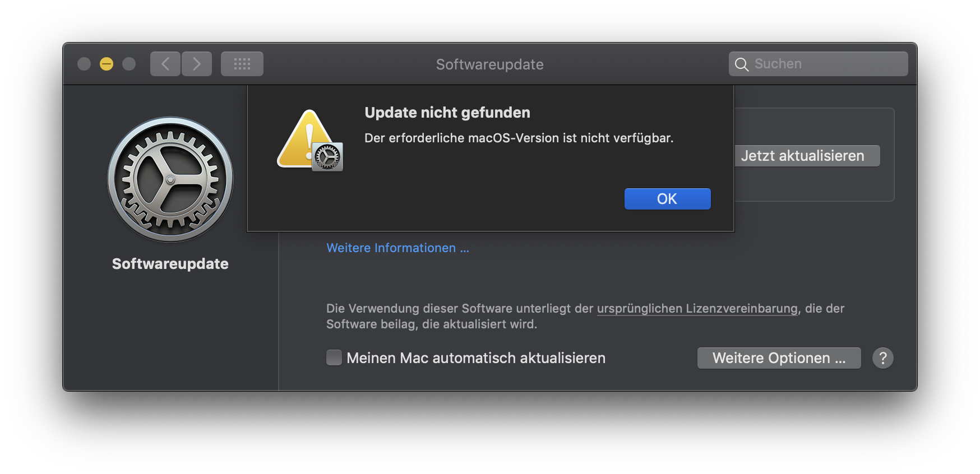Click the OK button in the alert

point(667,199)
